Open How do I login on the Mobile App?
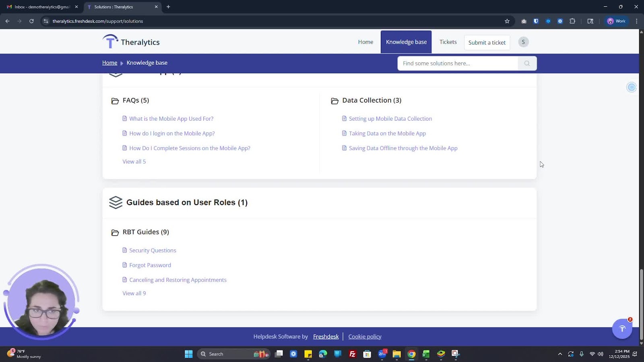 (x=172, y=134)
